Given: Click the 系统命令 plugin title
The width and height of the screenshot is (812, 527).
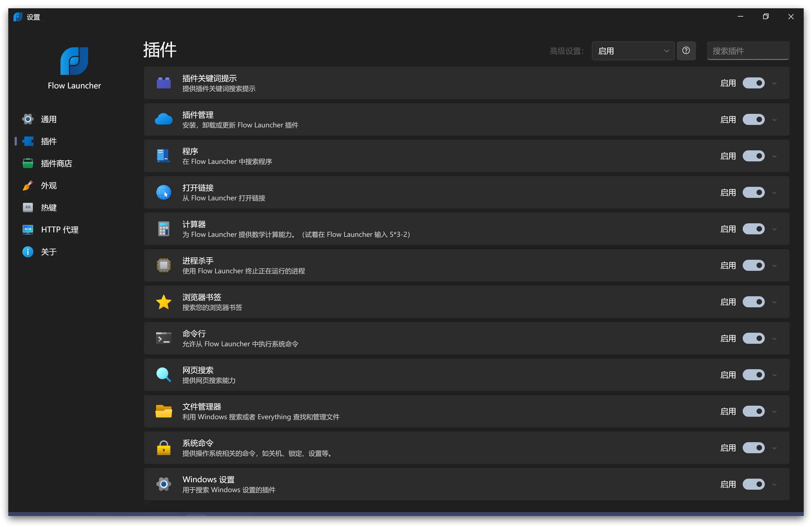Looking at the screenshot, I should point(198,443).
